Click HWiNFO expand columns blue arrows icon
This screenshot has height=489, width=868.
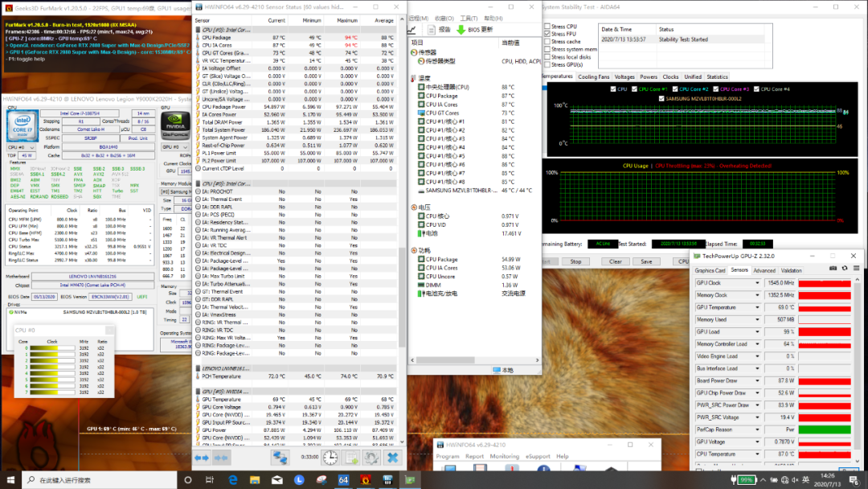coord(202,458)
